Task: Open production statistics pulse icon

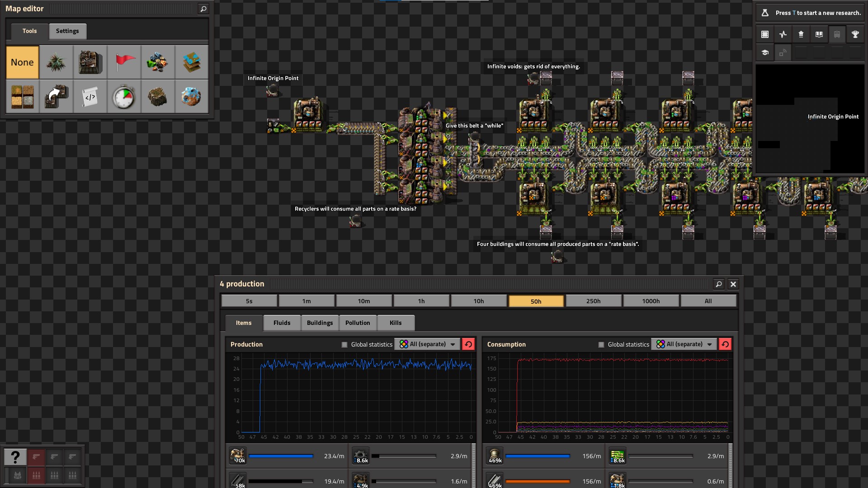Action: pyautogui.click(x=783, y=34)
